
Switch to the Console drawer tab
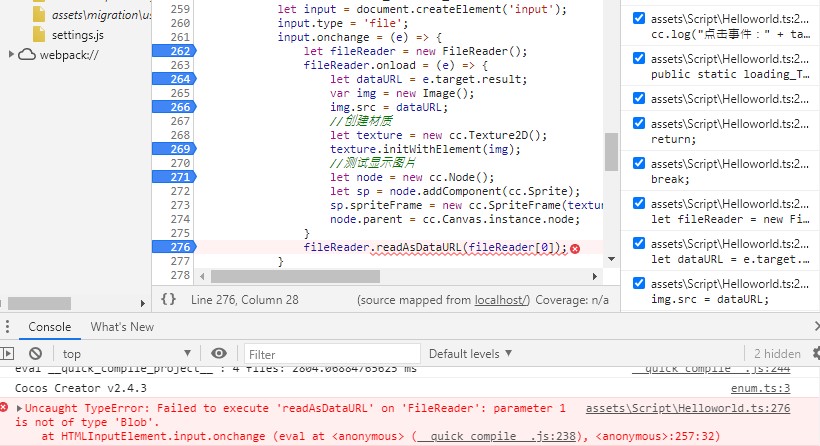tap(50, 327)
